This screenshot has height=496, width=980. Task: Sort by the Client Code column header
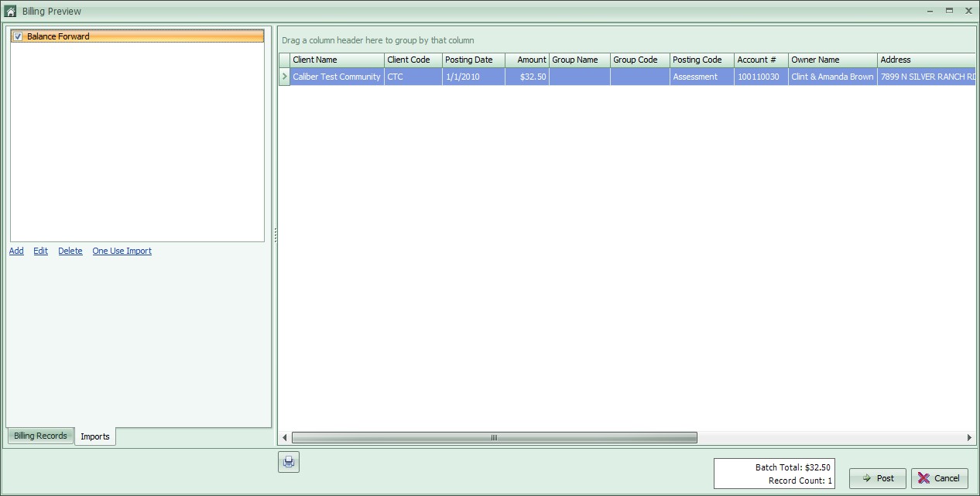[413, 60]
